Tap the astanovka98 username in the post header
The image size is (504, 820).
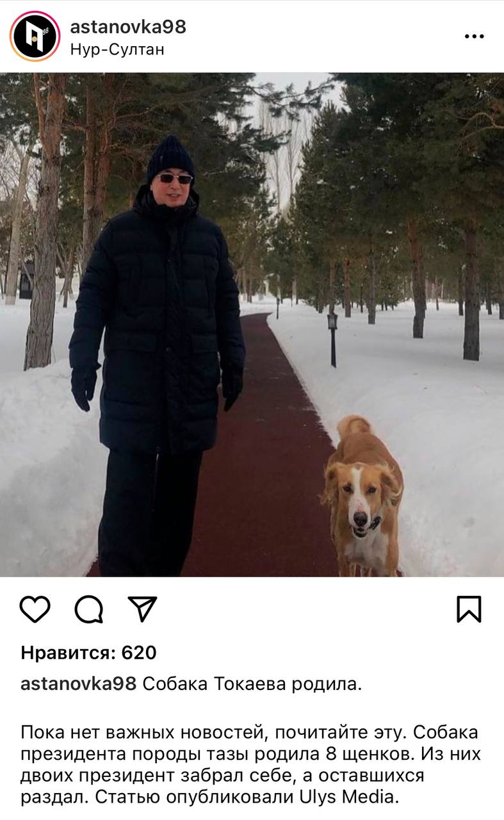(x=128, y=26)
